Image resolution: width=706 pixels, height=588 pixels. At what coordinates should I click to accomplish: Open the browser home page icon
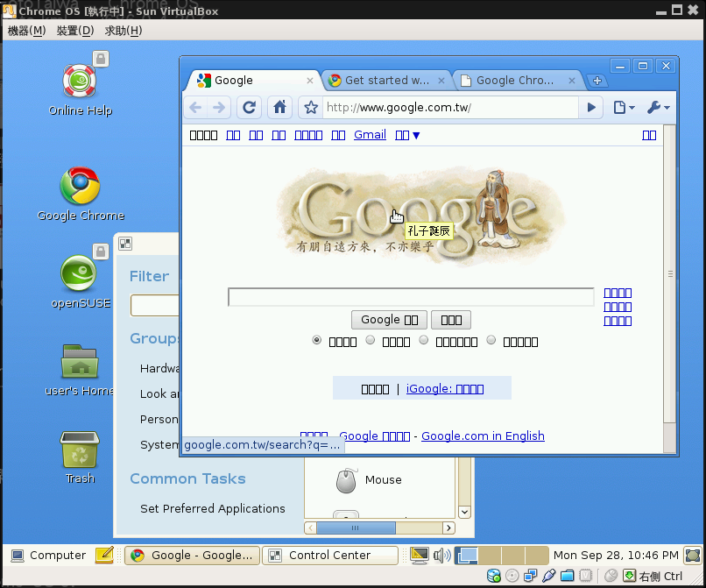279,107
